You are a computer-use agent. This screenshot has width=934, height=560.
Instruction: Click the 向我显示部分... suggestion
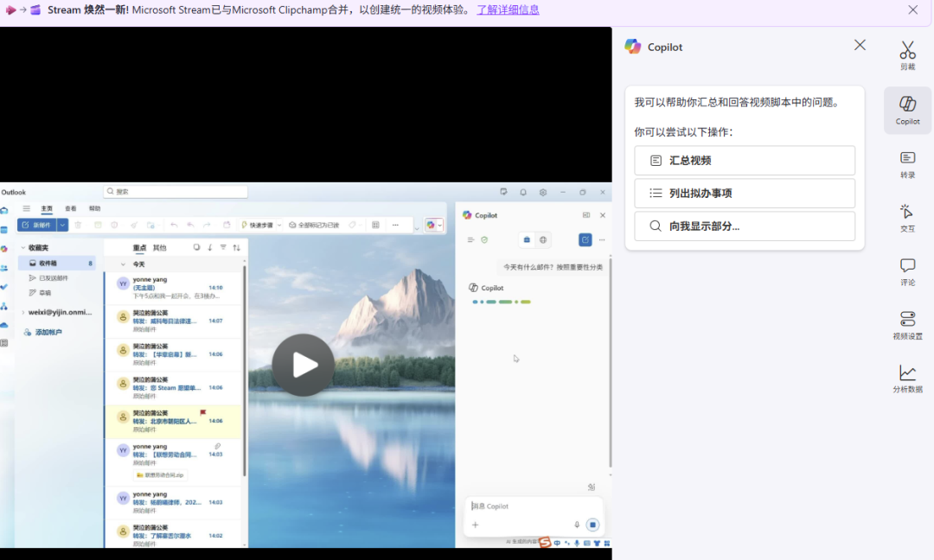pyautogui.click(x=744, y=226)
